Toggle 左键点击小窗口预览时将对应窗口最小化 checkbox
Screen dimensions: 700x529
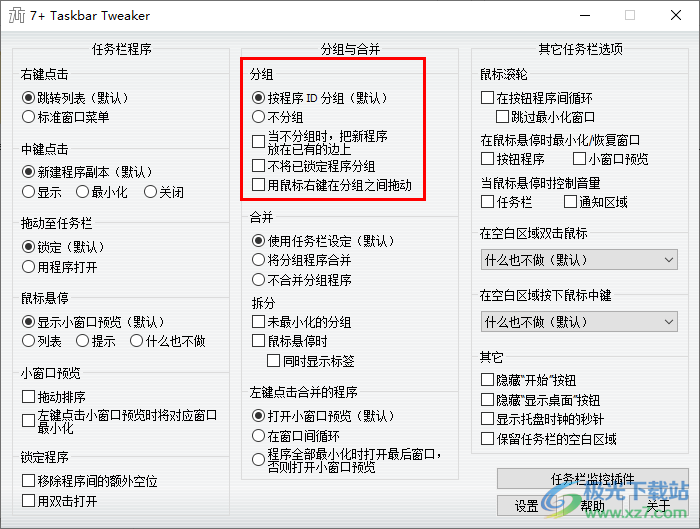click(x=28, y=421)
